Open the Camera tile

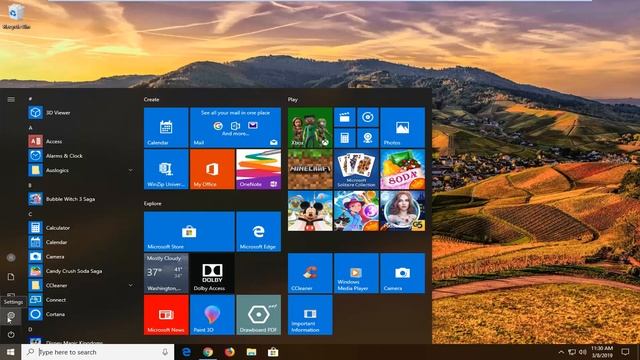click(402, 273)
